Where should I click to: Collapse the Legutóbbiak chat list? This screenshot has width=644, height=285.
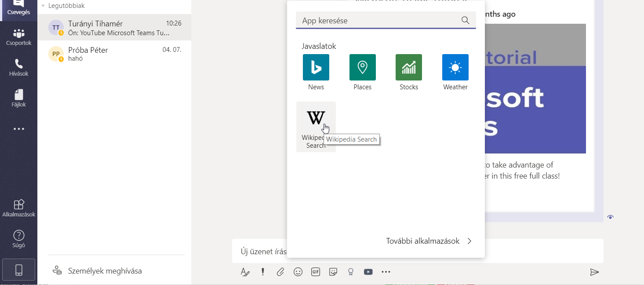[x=43, y=6]
